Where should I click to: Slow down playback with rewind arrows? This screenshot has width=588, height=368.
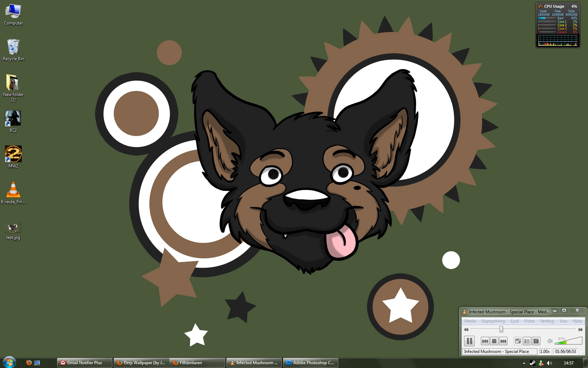pos(466,329)
